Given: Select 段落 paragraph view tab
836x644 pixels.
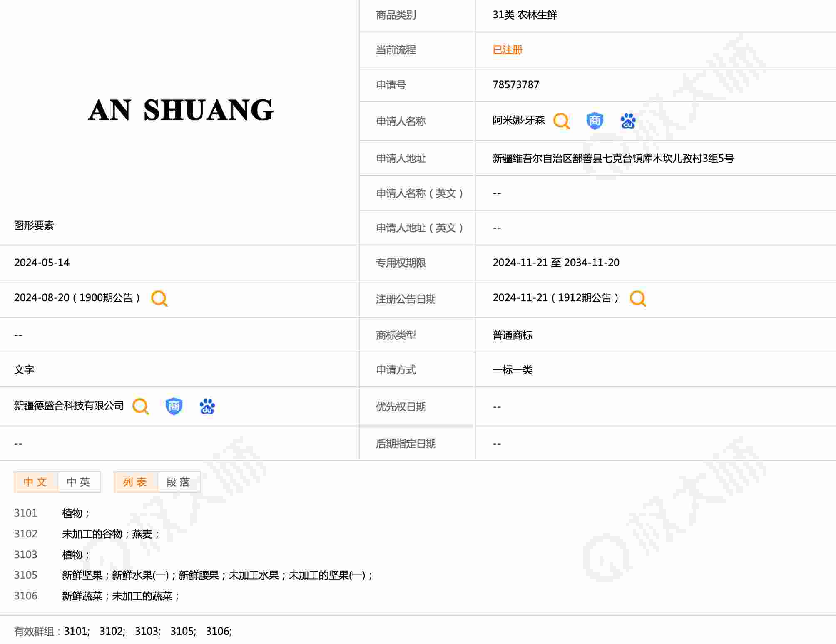Looking at the screenshot, I should (x=179, y=482).
